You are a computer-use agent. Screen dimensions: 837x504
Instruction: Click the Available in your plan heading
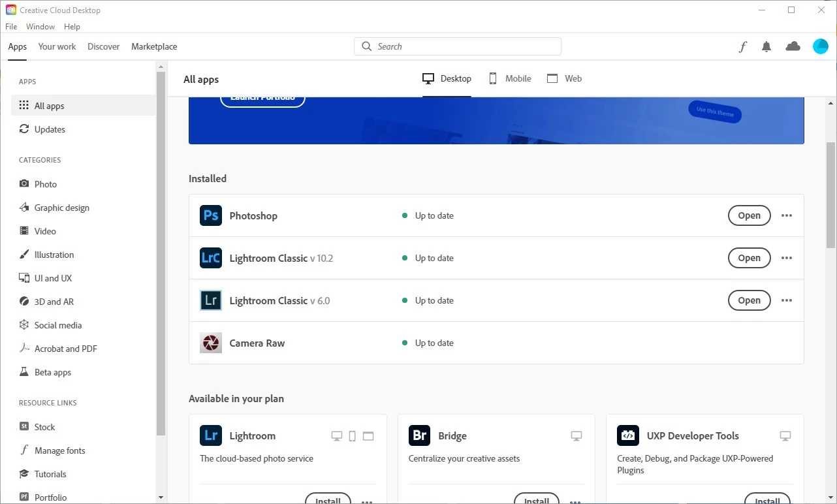236,399
